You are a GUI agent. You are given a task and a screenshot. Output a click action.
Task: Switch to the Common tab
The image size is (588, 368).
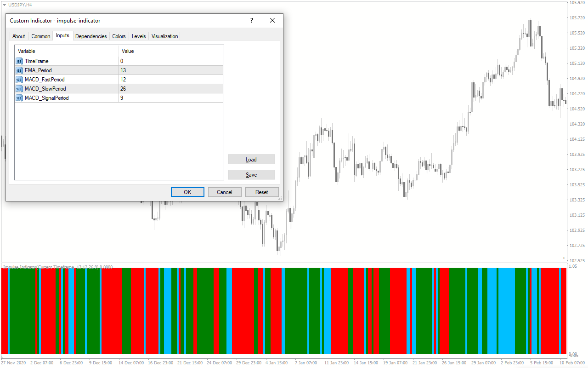click(x=41, y=36)
